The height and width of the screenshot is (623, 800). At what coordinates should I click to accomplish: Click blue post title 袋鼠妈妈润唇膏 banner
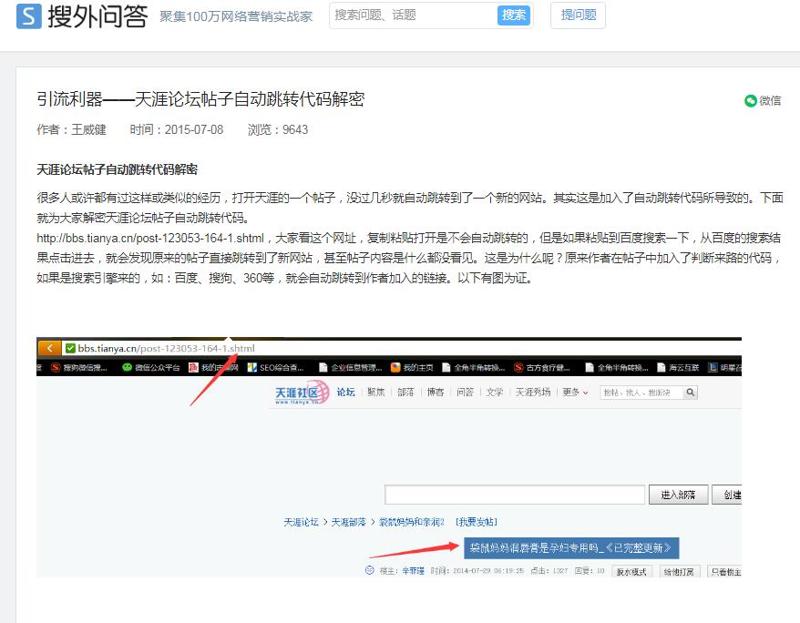tap(571, 547)
